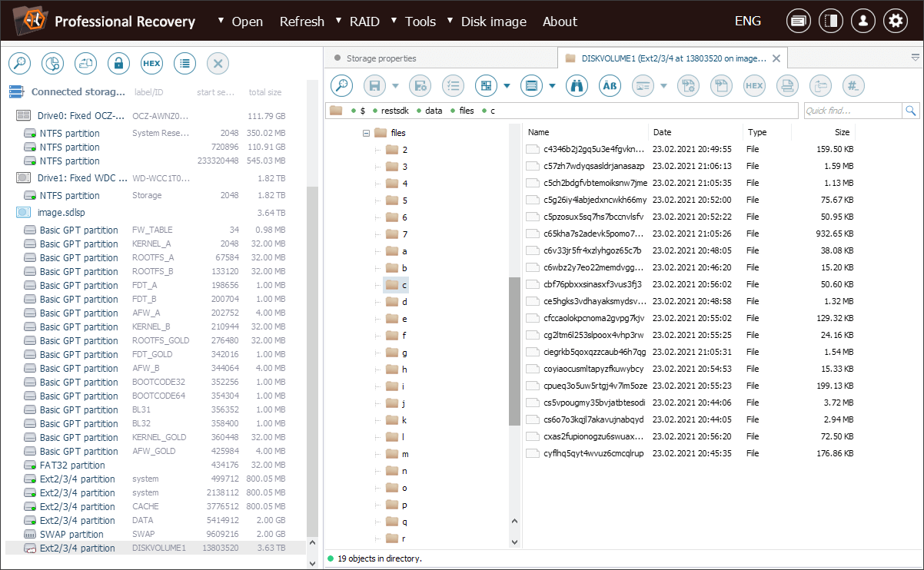This screenshot has width=924, height=570.
Task: Click the panel layout icon in top bar
Action: [x=831, y=22]
